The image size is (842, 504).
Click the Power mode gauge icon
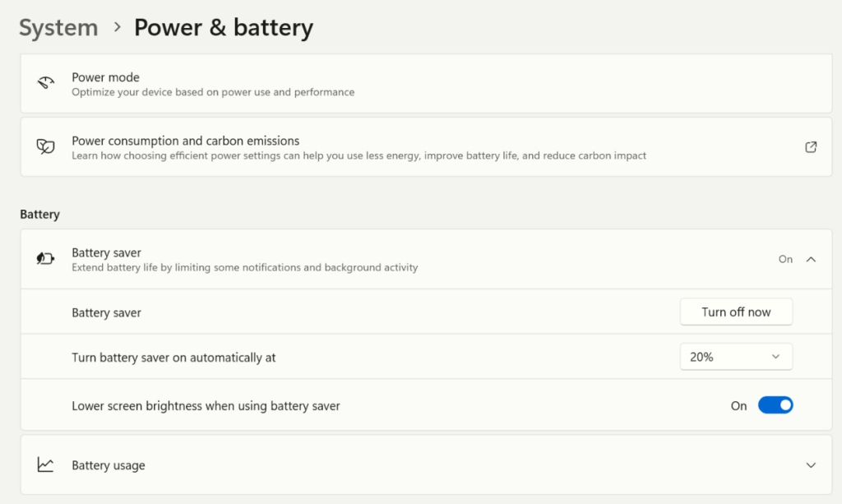click(46, 84)
